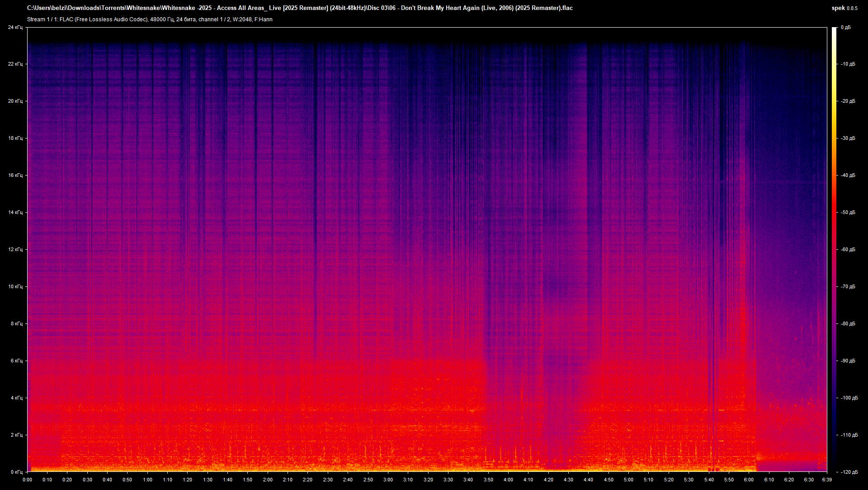Select the 2:00 time axis marker
The height and width of the screenshot is (490, 868).
(268, 480)
